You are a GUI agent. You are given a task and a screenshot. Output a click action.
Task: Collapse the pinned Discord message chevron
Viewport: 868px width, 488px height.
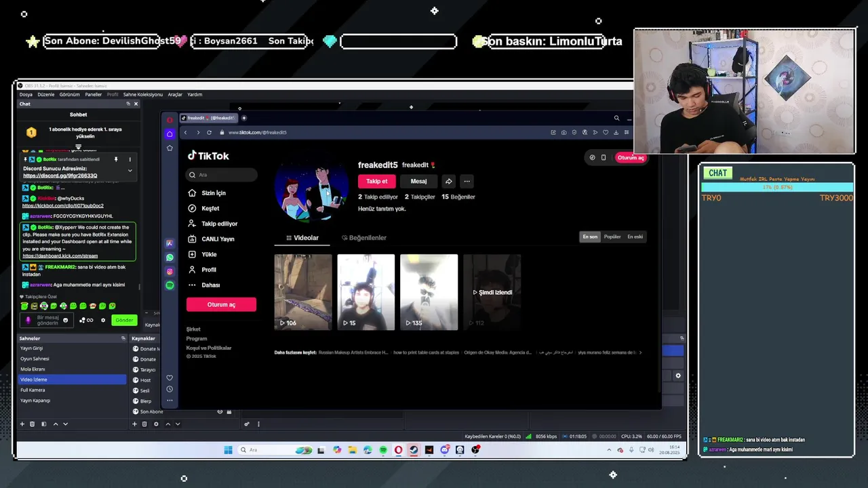[x=130, y=171]
